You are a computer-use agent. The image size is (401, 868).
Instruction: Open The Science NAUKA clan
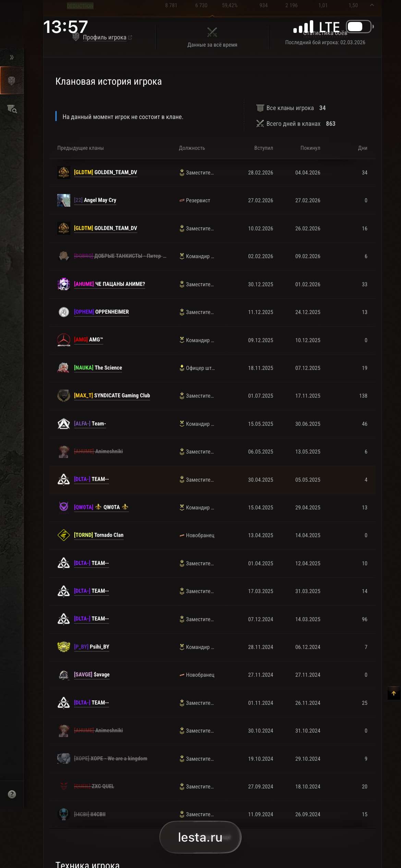98,368
